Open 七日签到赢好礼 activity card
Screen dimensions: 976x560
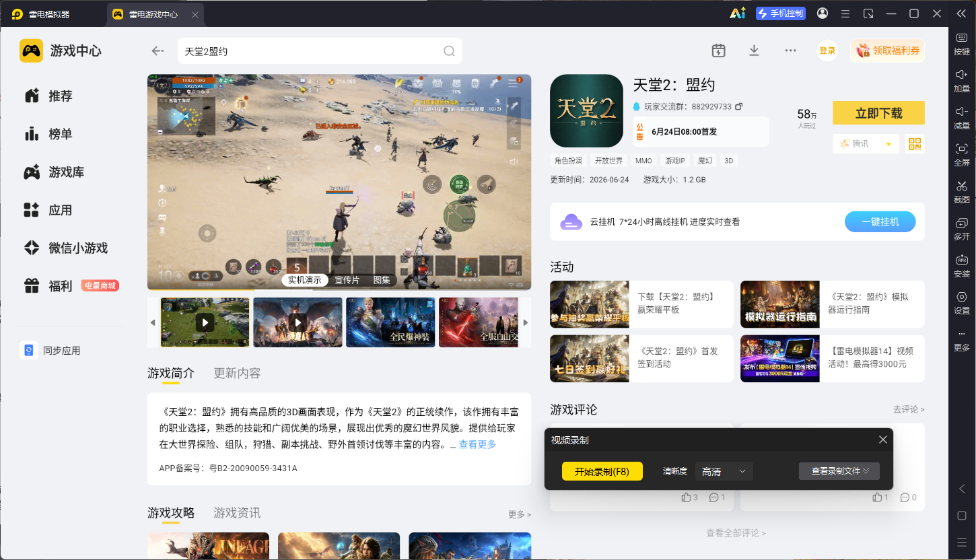click(x=641, y=359)
